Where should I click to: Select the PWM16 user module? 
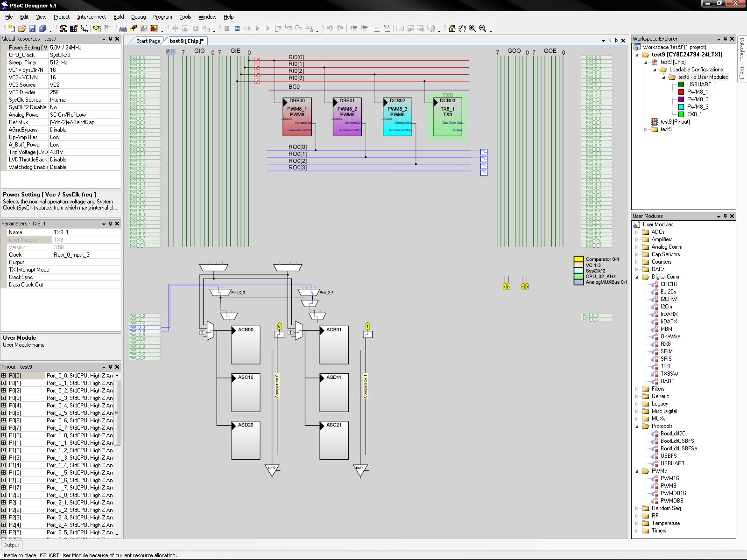[669, 478]
